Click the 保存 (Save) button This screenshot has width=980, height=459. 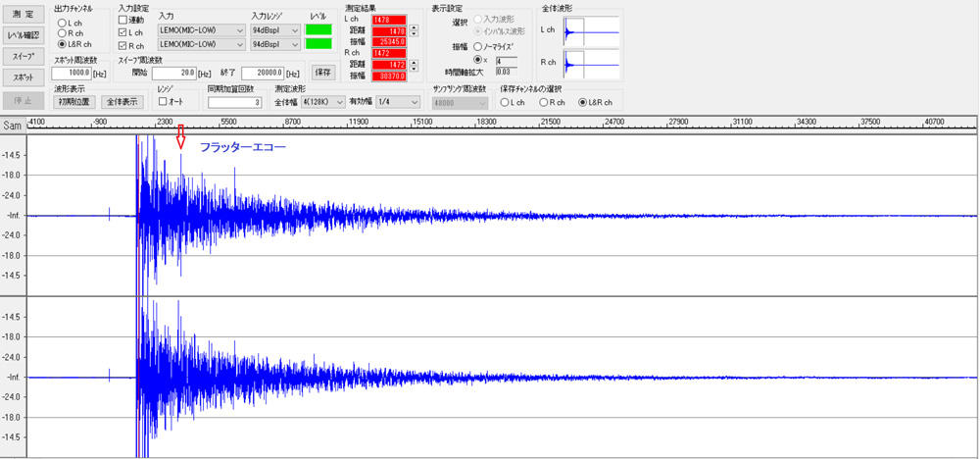[x=322, y=72]
